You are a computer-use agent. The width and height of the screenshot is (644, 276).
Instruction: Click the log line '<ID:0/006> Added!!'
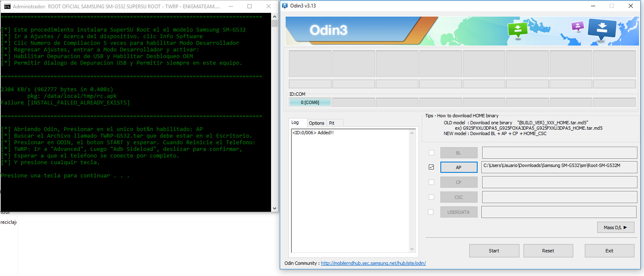tap(313, 133)
